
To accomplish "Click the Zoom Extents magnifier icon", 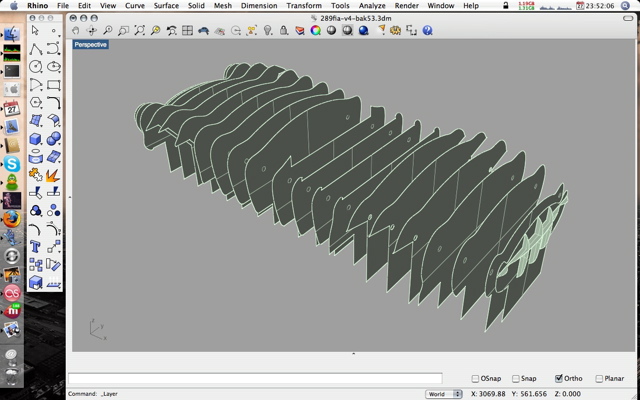I will pyautogui.click(x=140, y=31).
